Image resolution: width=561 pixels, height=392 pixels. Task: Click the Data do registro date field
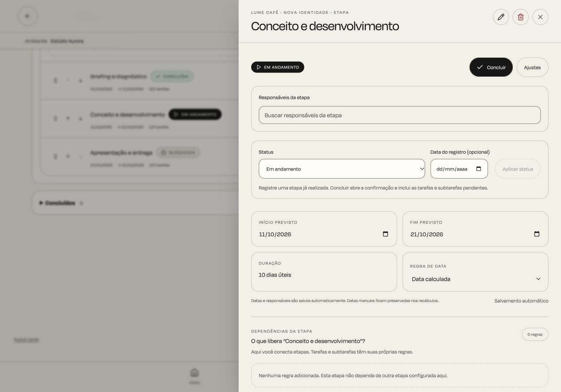click(459, 169)
